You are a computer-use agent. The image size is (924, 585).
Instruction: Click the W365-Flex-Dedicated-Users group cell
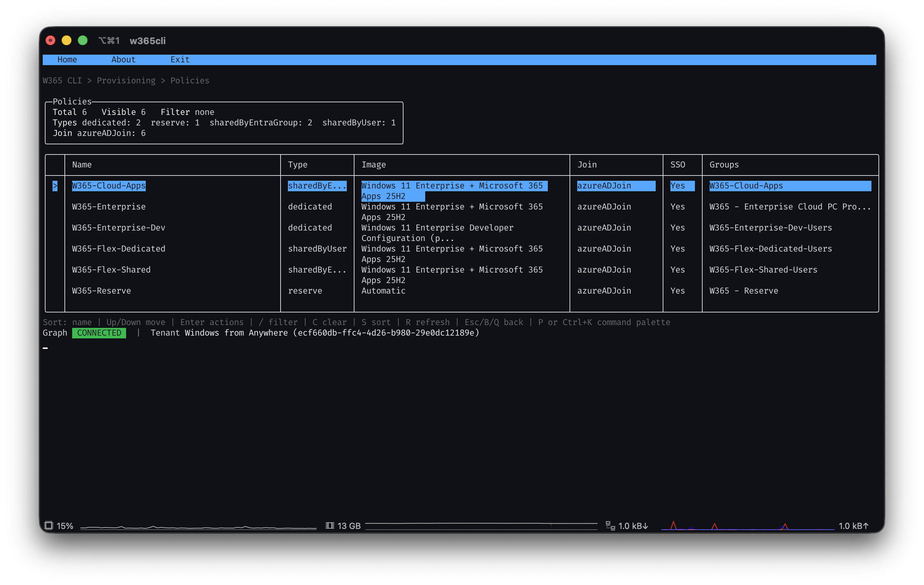(771, 249)
